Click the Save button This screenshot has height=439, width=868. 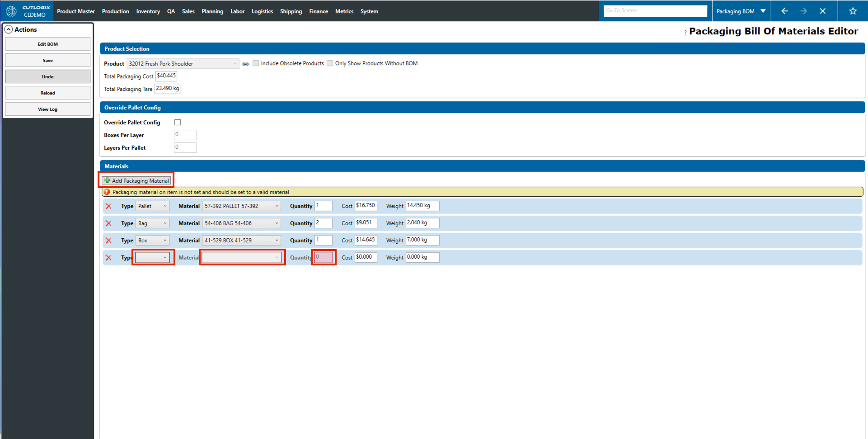point(47,61)
